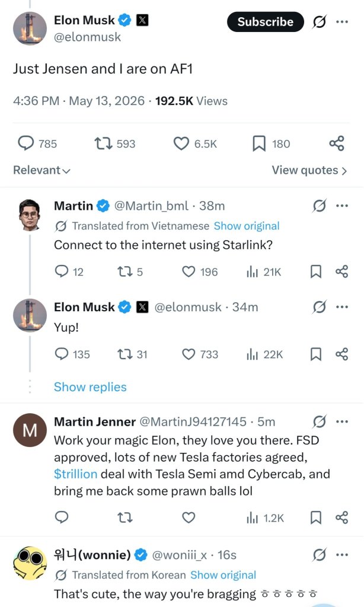
Task: Click the Grok icon beside Subscribe button
Action: (x=320, y=22)
